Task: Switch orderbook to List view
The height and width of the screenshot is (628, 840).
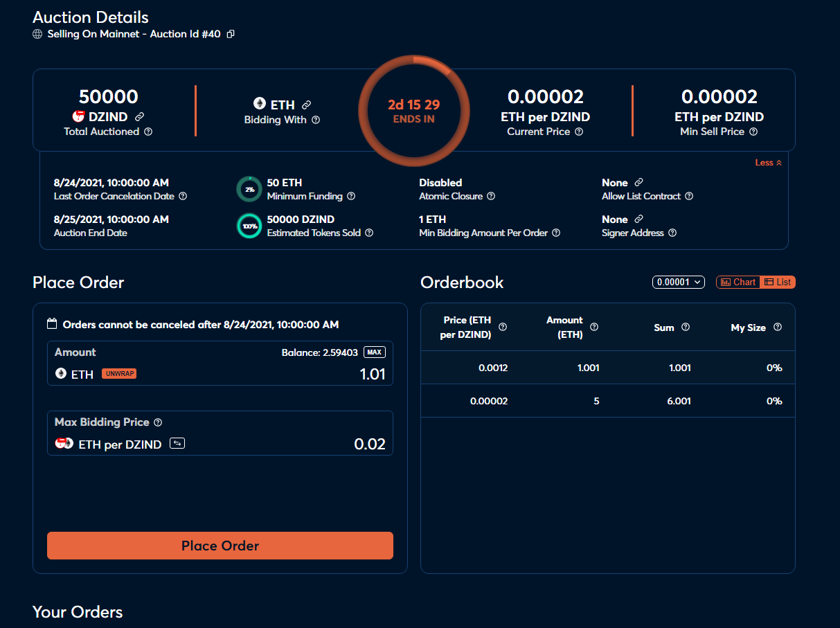Action: (x=778, y=282)
